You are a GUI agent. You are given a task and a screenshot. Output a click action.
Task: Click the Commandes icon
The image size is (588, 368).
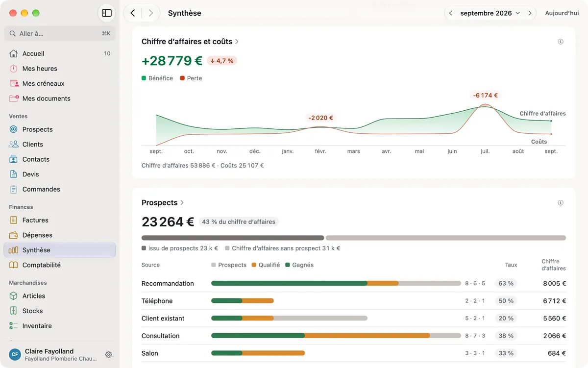point(14,189)
